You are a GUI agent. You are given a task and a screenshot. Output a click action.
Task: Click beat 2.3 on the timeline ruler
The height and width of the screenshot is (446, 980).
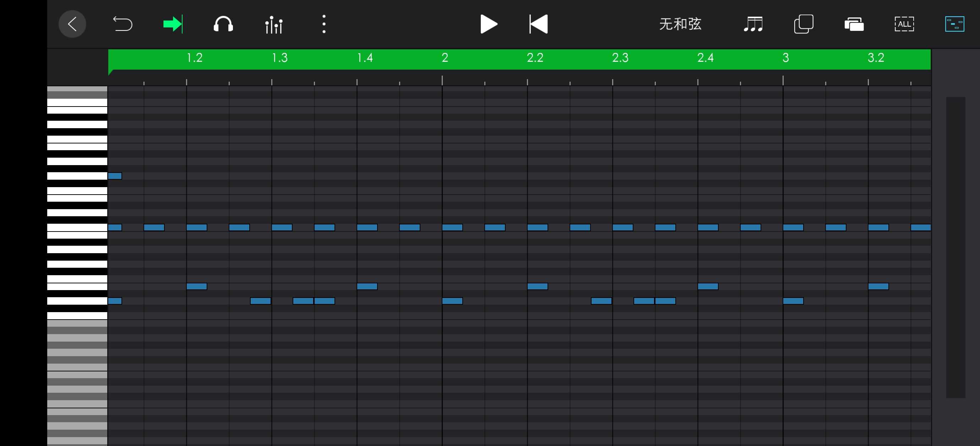(x=620, y=58)
